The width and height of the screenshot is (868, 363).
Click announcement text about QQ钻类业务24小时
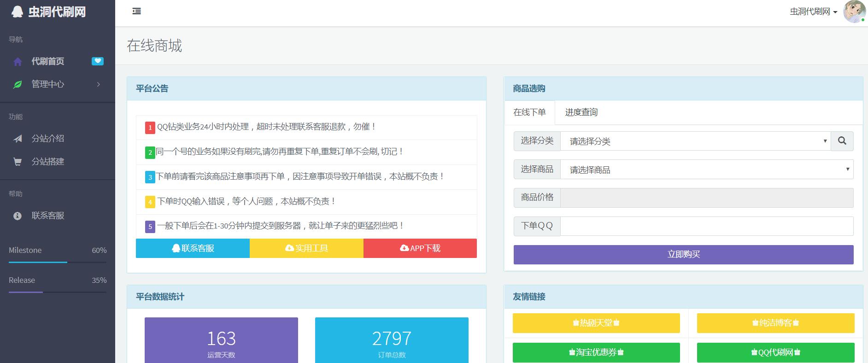tap(266, 127)
